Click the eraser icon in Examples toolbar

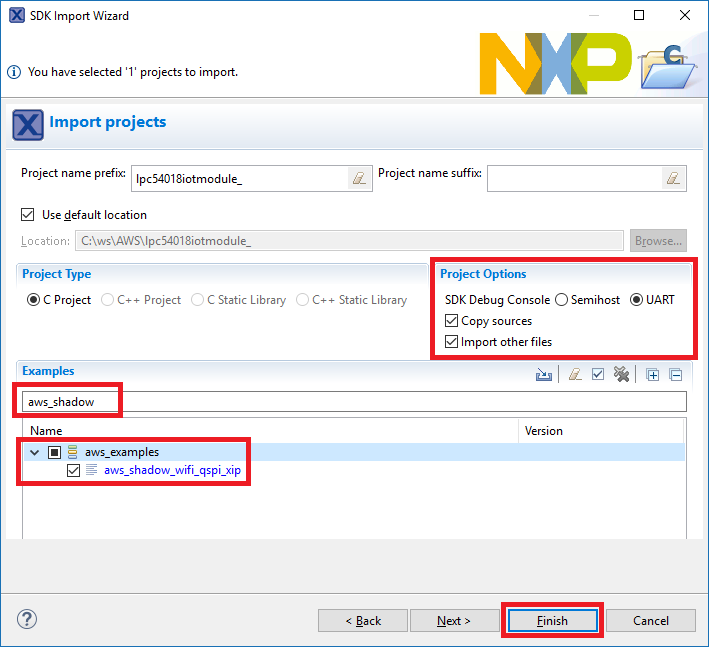tap(574, 375)
